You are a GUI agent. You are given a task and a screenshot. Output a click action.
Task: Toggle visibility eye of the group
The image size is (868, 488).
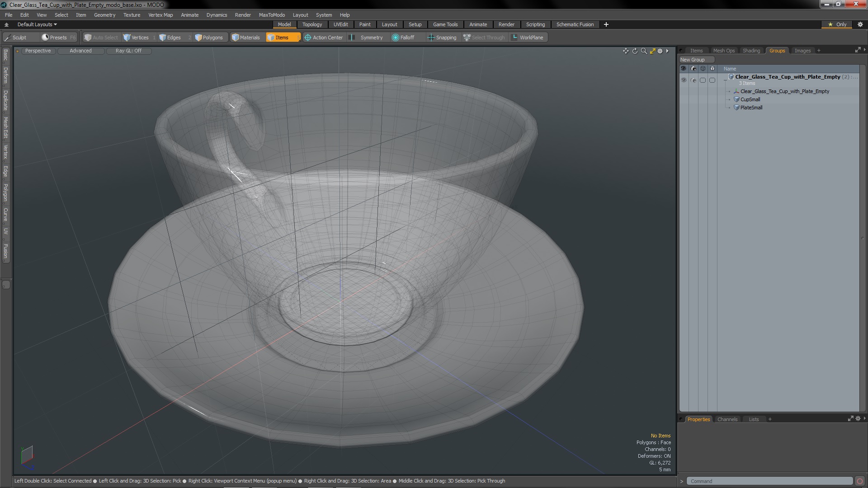coord(684,80)
